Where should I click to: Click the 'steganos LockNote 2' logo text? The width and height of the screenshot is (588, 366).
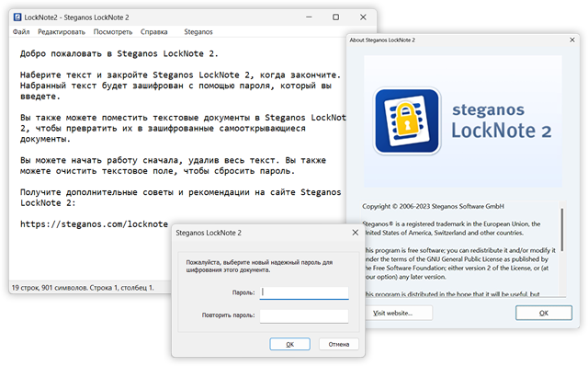502,120
